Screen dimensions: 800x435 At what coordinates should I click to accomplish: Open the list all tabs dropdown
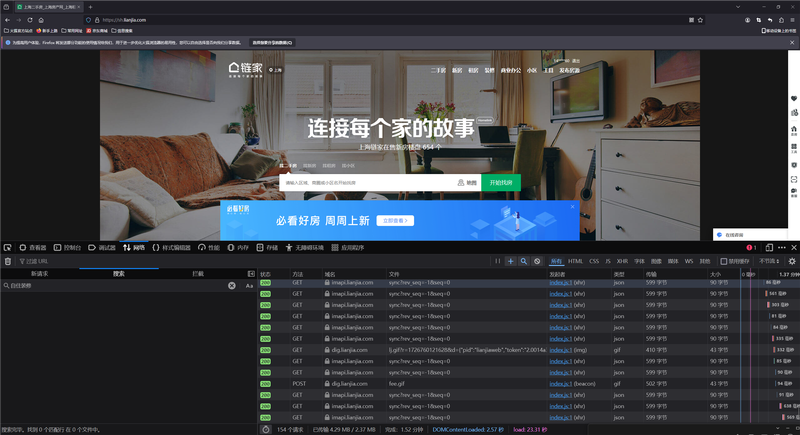[738, 7]
